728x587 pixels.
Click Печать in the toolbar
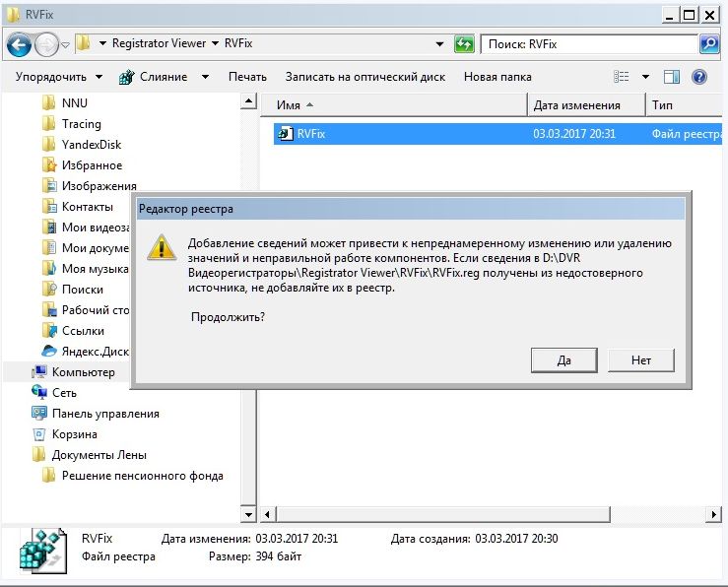(247, 77)
